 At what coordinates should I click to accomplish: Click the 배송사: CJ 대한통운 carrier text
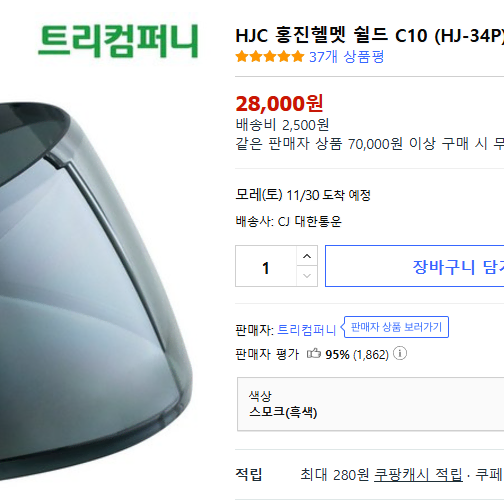(x=289, y=221)
